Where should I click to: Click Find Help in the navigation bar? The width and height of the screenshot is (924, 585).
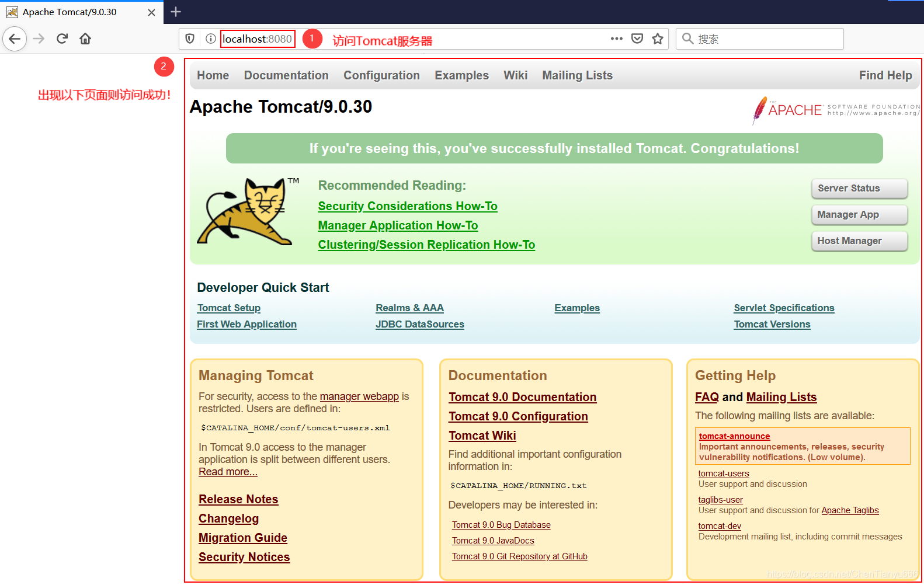click(x=885, y=75)
